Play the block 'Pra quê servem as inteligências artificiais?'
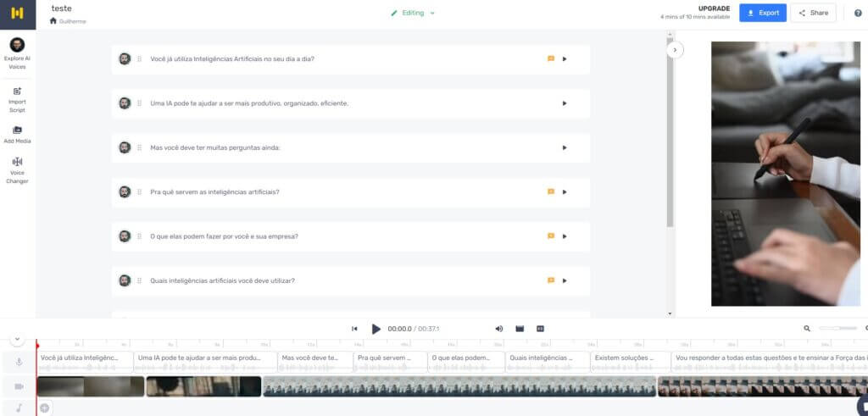The height and width of the screenshot is (416, 868). 565,192
